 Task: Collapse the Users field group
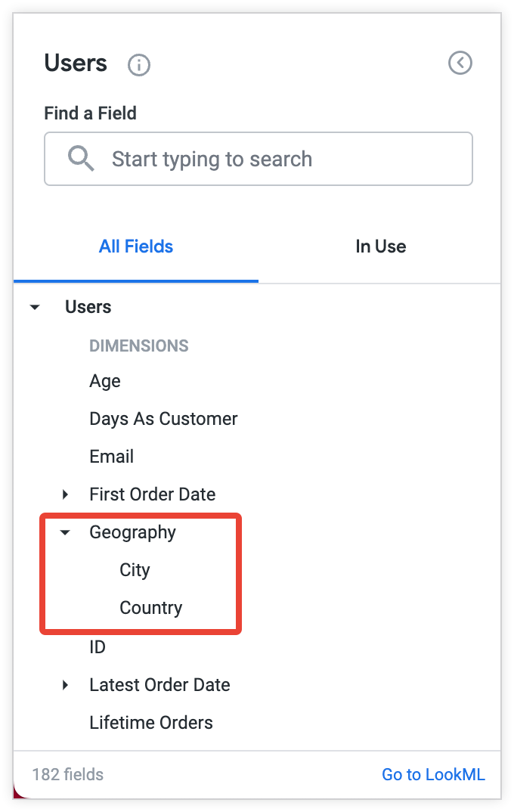pos(33,307)
